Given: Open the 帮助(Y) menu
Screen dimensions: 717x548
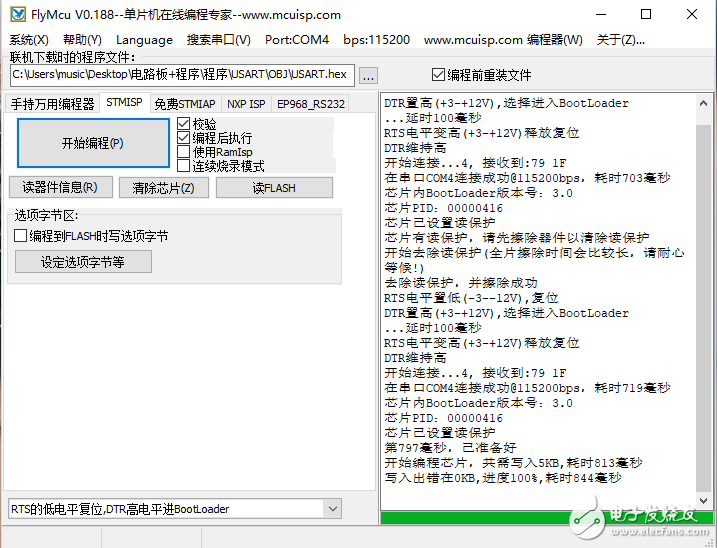Looking at the screenshot, I should 82,40.
